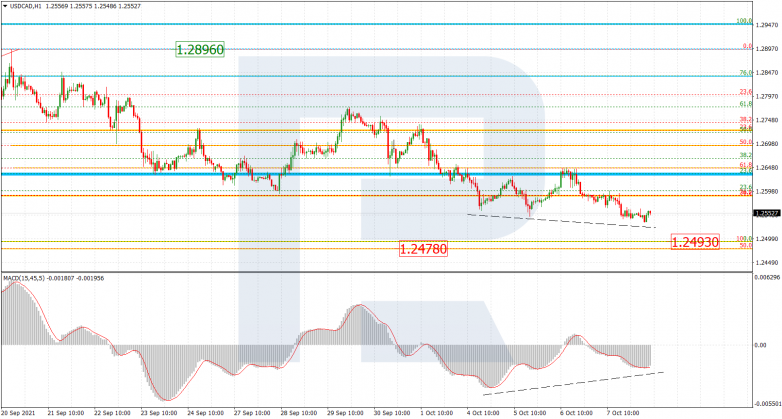Click the 7 Oct 10:00 time label
The height and width of the screenshot is (419, 782).
click(x=623, y=414)
